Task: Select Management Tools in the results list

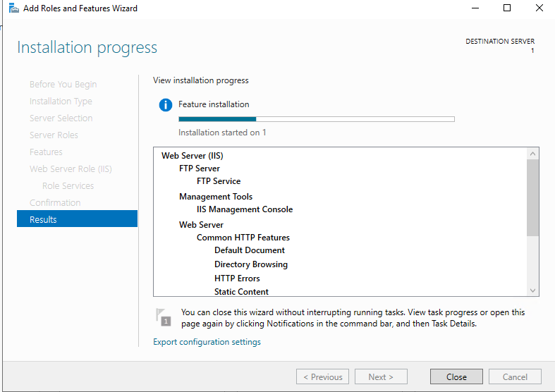Action: click(216, 197)
